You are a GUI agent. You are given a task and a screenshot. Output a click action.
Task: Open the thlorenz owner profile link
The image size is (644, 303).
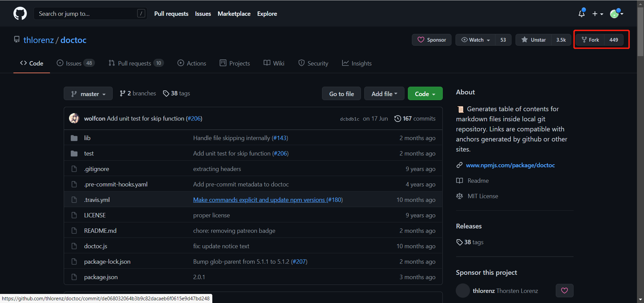[x=39, y=40]
